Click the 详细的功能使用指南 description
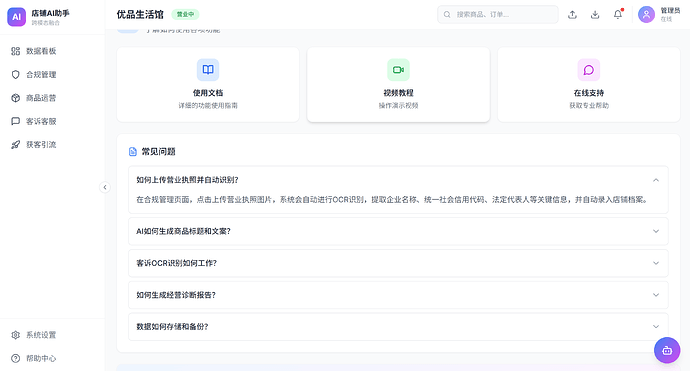The image size is (690, 371). 208,106
